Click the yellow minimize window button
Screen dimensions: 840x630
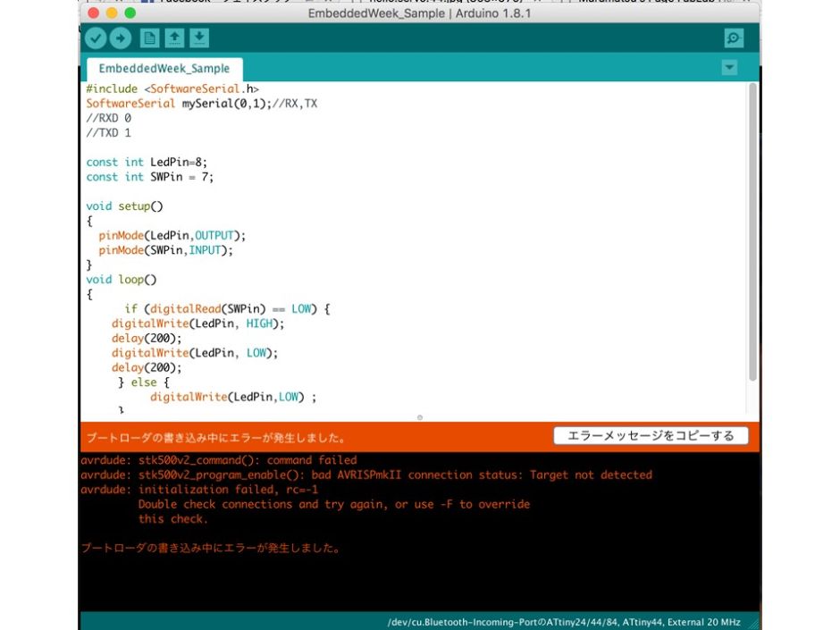(112, 13)
